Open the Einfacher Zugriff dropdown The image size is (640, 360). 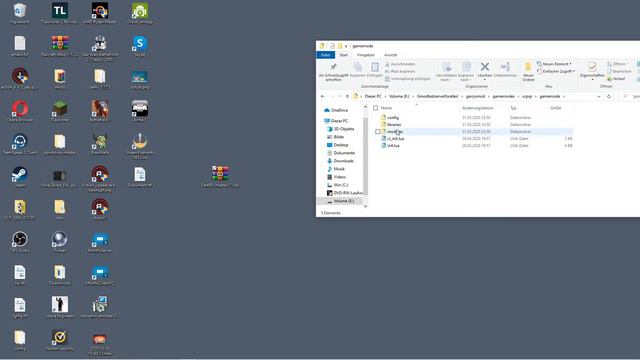(x=556, y=71)
